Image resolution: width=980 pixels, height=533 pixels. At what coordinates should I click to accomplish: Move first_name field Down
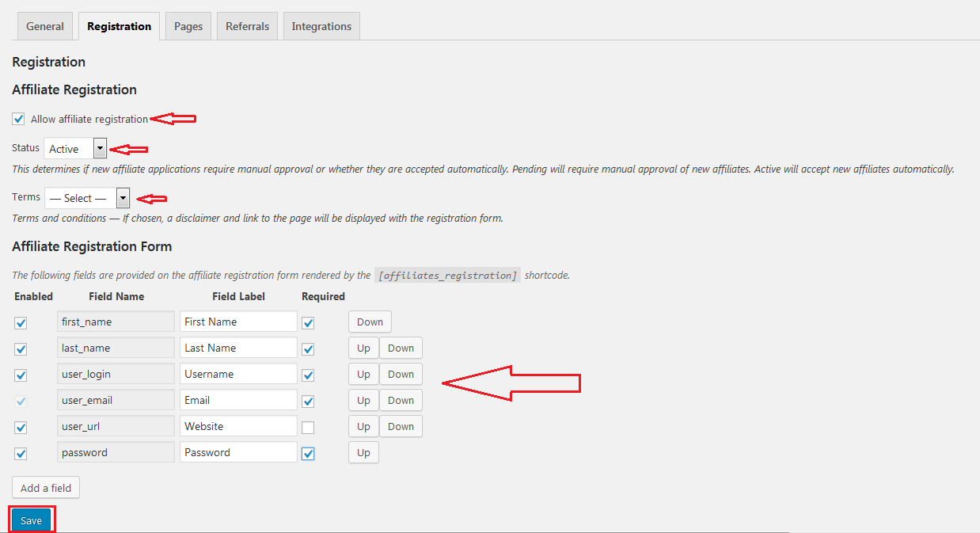point(370,322)
